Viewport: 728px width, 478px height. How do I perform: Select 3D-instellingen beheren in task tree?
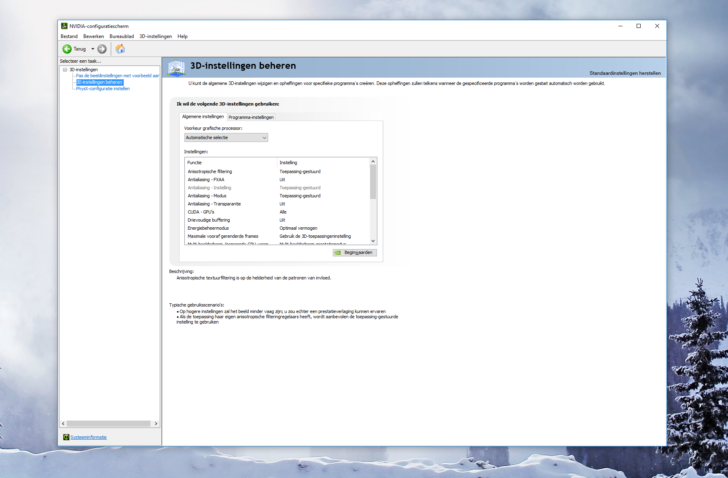tap(99, 82)
